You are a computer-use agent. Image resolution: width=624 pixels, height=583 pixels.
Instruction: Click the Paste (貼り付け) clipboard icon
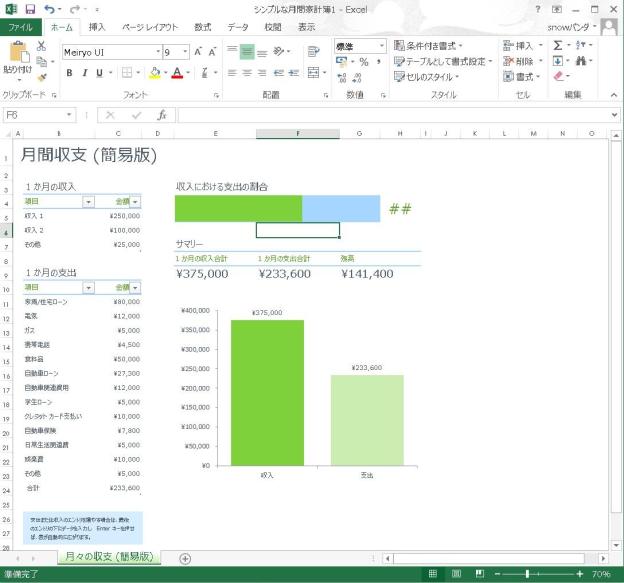click(x=16, y=55)
